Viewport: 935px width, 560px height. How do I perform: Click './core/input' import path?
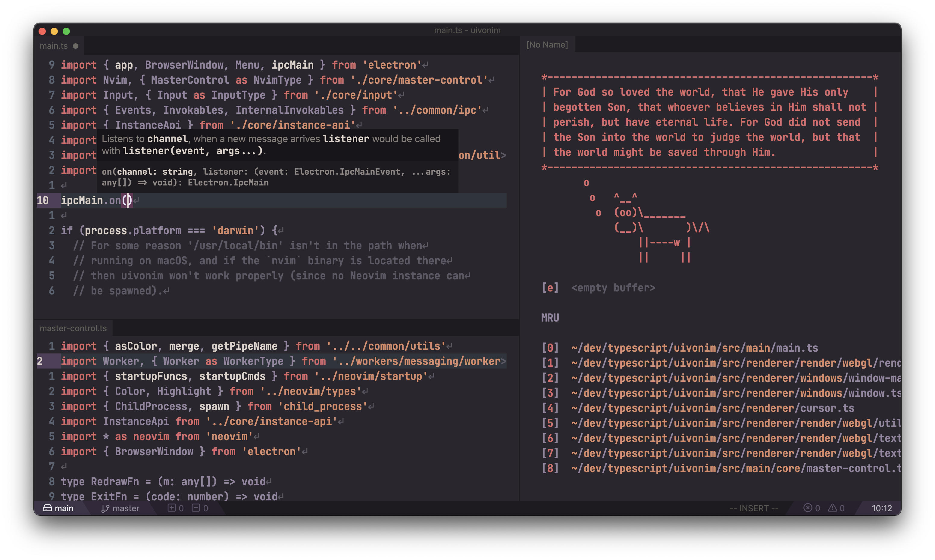click(x=355, y=95)
